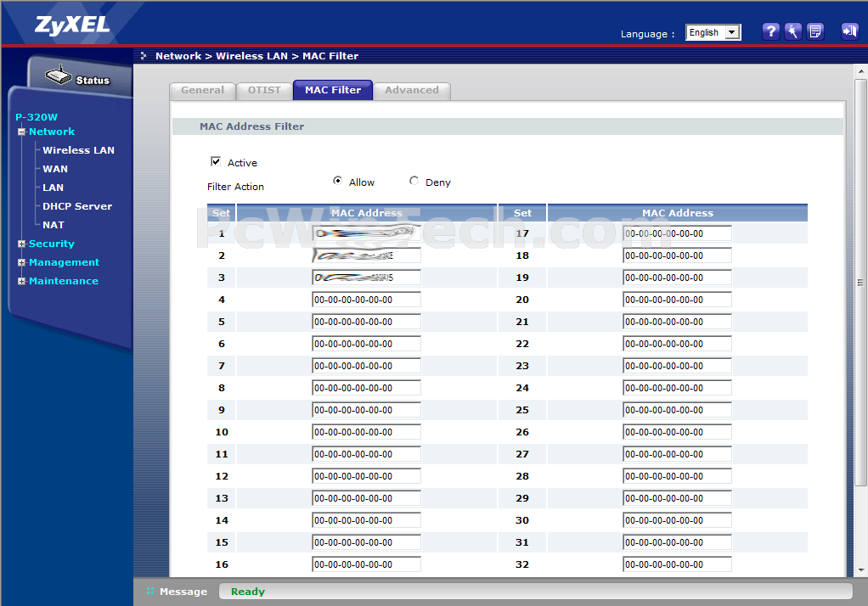Collapse the Network tree node
The height and width of the screenshot is (606, 868).
coord(21,132)
